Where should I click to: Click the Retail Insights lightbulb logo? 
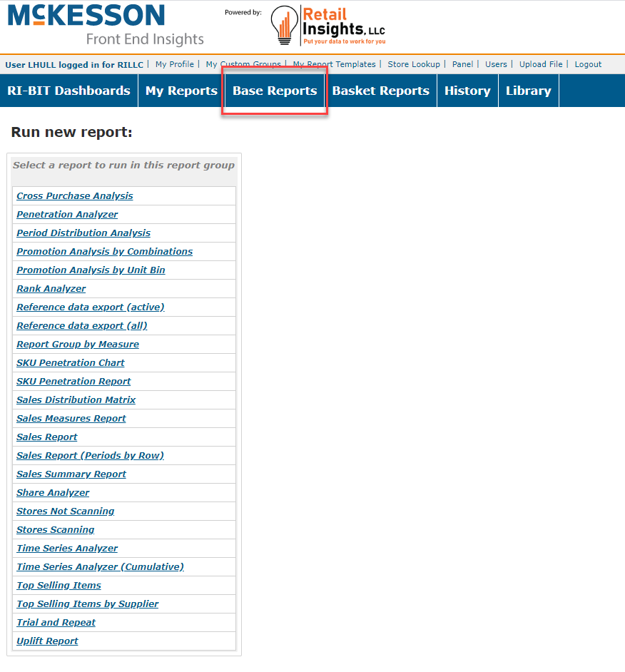point(284,26)
